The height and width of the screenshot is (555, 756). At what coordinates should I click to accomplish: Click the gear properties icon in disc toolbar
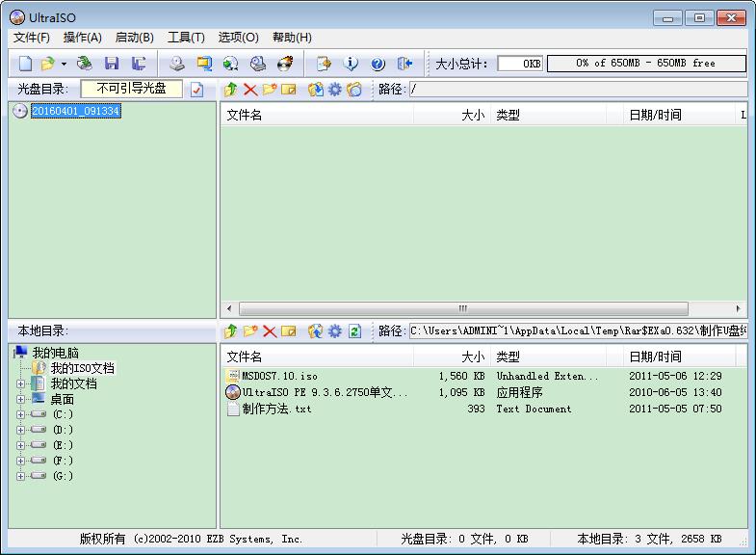click(334, 90)
